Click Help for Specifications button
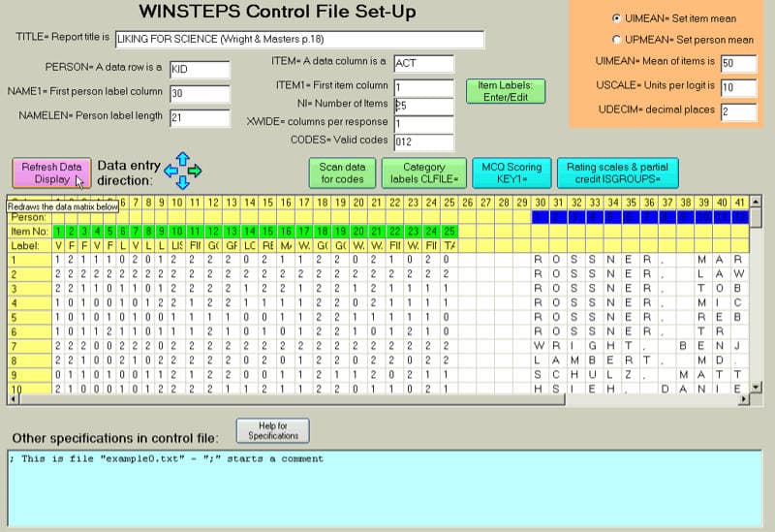The height and width of the screenshot is (532, 775). (x=273, y=430)
